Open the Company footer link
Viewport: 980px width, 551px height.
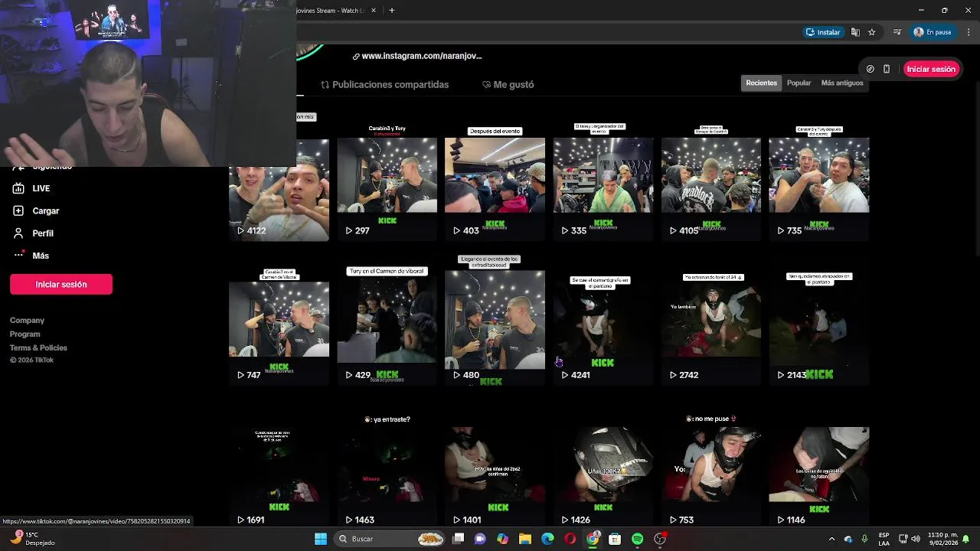point(27,320)
